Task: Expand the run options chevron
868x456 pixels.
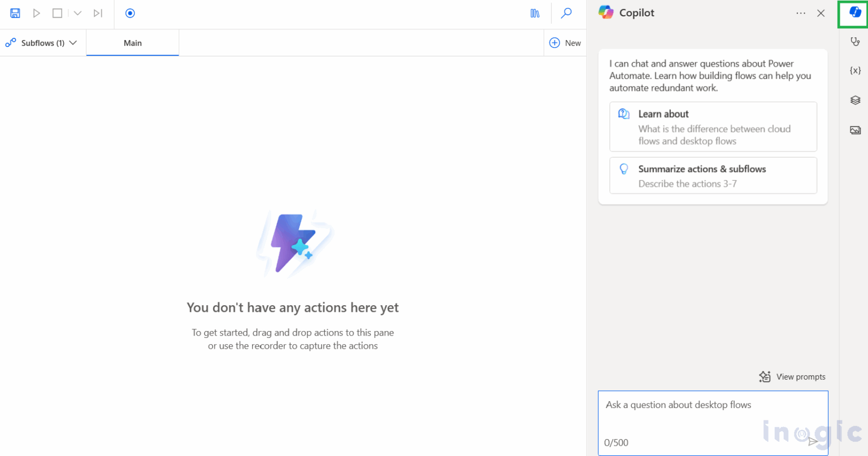Action: (78, 13)
